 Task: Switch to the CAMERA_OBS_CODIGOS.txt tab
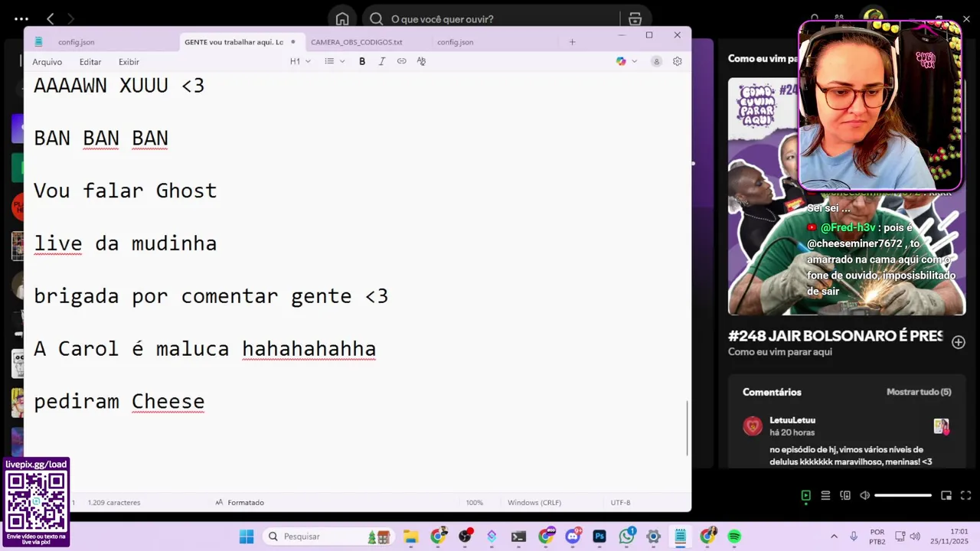356,42
